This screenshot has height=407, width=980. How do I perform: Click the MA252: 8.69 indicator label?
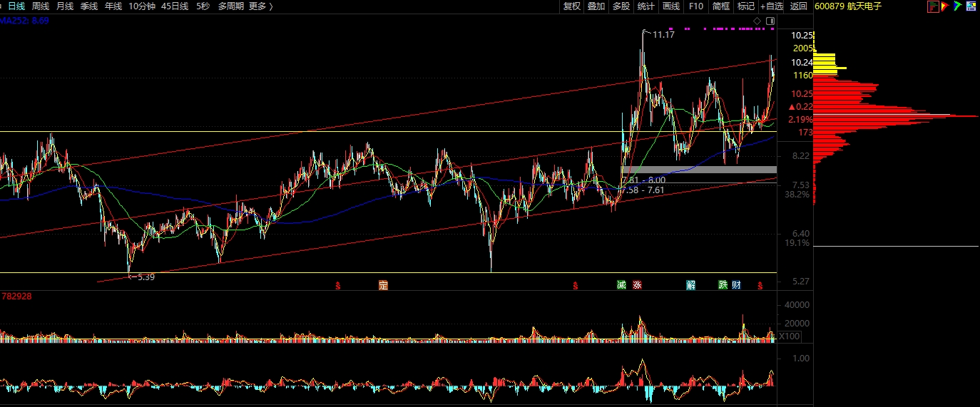(24, 21)
